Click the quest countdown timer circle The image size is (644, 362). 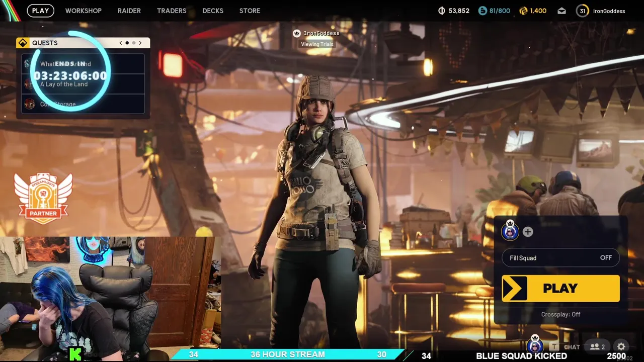70,71
